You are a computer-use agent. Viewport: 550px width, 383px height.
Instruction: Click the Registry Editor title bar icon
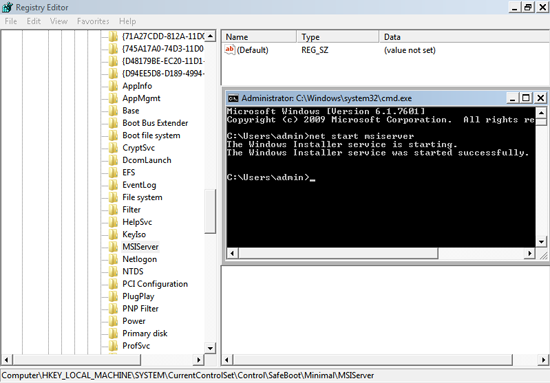click(7, 7)
